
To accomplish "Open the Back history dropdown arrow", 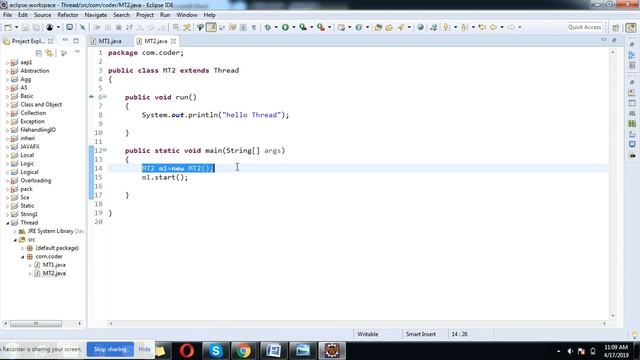I will pos(502,27).
